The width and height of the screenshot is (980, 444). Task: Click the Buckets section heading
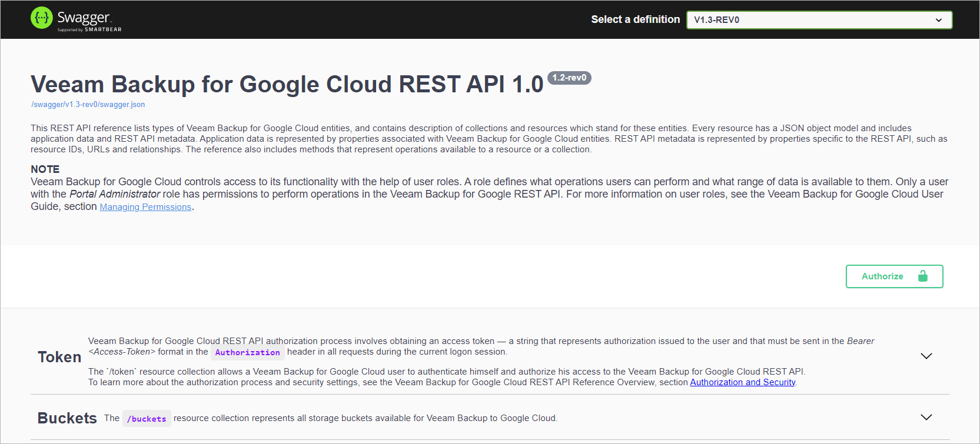tap(67, 418)
